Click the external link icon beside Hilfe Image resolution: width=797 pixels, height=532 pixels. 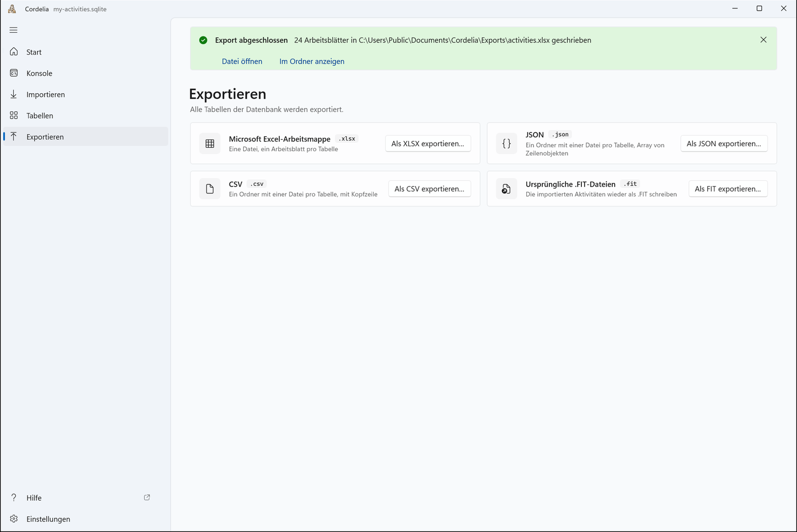point(147,498)
